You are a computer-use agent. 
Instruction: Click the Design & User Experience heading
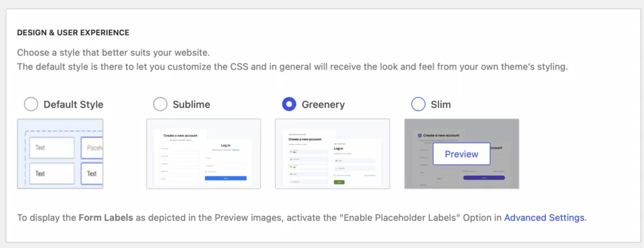tap(73, 33)
